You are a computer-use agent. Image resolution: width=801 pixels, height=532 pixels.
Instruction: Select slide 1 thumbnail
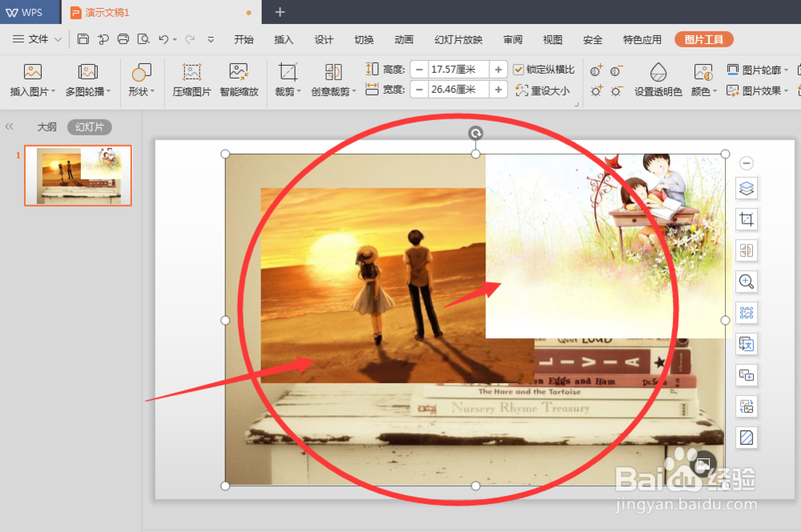pos(78,175)
